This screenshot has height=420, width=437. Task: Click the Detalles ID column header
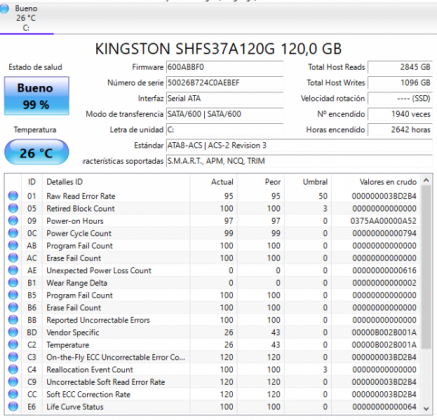(x=116, y=182)
